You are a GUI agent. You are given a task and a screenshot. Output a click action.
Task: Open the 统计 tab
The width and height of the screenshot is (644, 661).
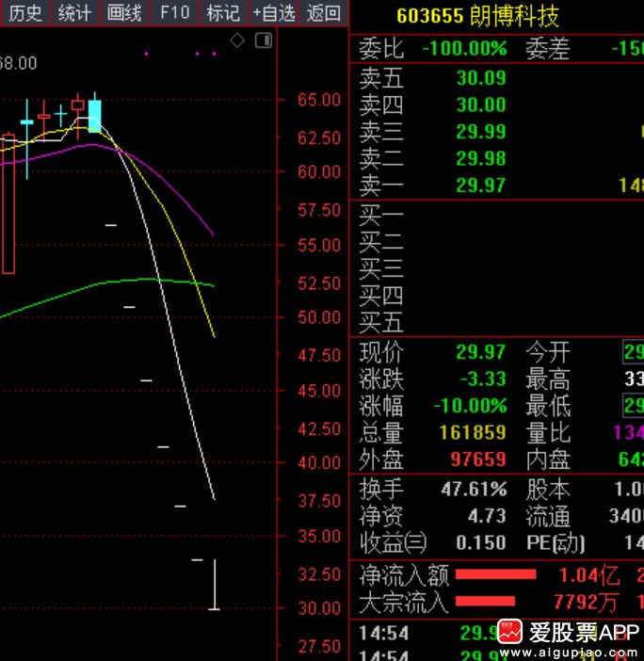pyautogui.click(x=74, y=13)
